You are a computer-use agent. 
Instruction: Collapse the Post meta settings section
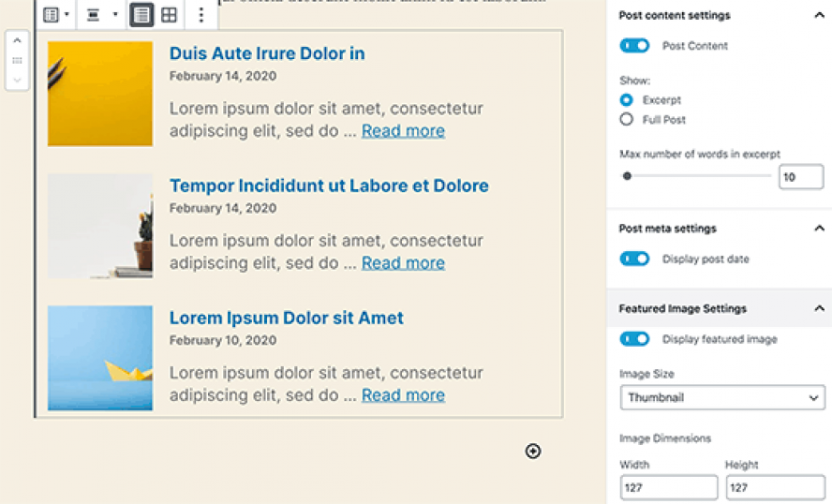pyautogui.click(x=819, y=229)
